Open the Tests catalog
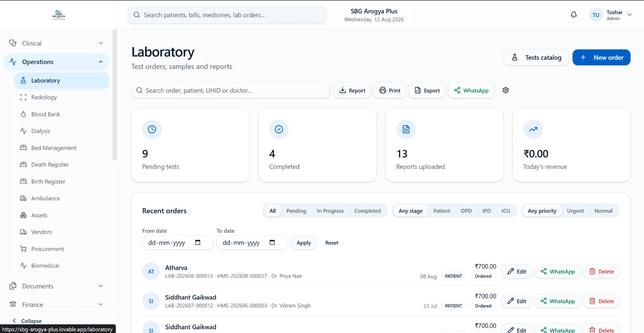The height and width of the screenshot is (333, 644). tap(536, 57)
